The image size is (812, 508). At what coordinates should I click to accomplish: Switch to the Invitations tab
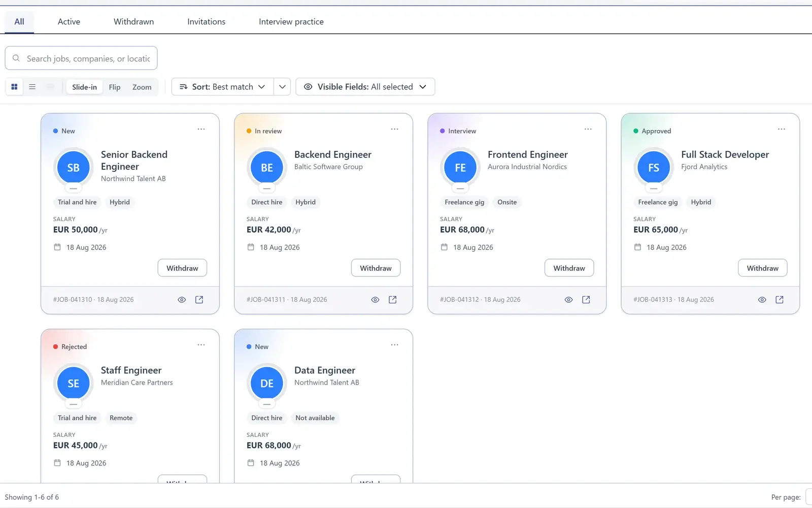pos(206,22)
